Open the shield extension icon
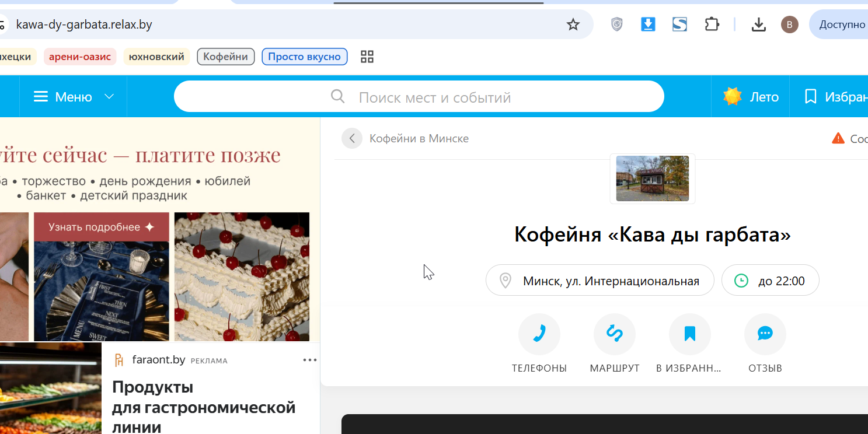The image size is (868, 434). (x=616, y=24)
